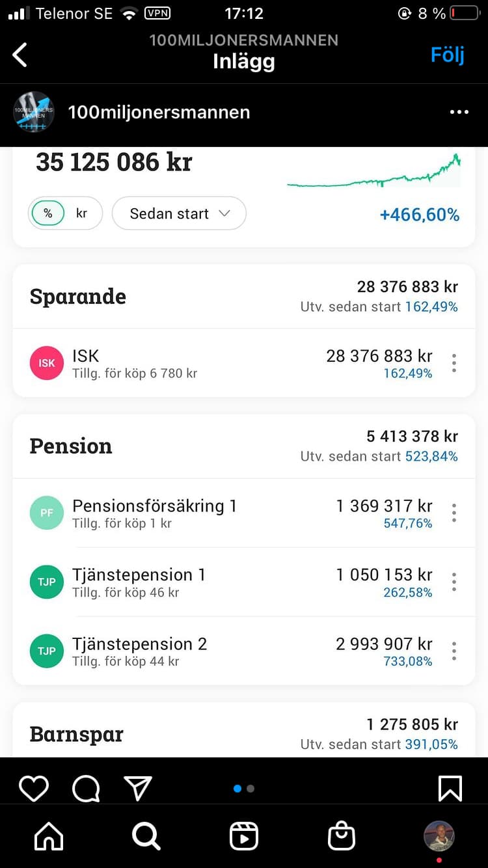Open post options three-dot menu

(459, 112)
